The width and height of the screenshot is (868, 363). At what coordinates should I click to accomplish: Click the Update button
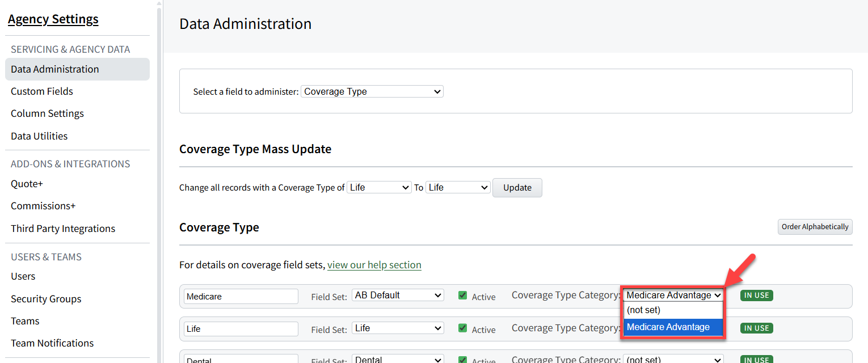[x=517, y=188]
